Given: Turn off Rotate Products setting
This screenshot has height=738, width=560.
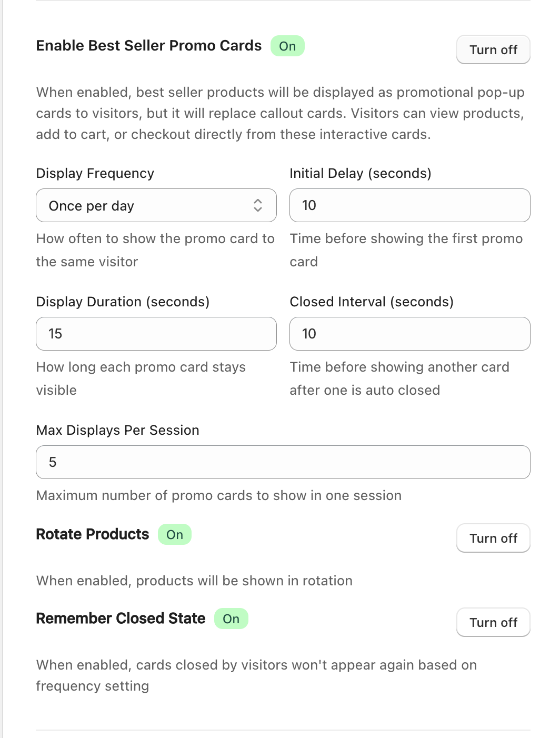Looking at the screenshot, I should click(493, 538).
